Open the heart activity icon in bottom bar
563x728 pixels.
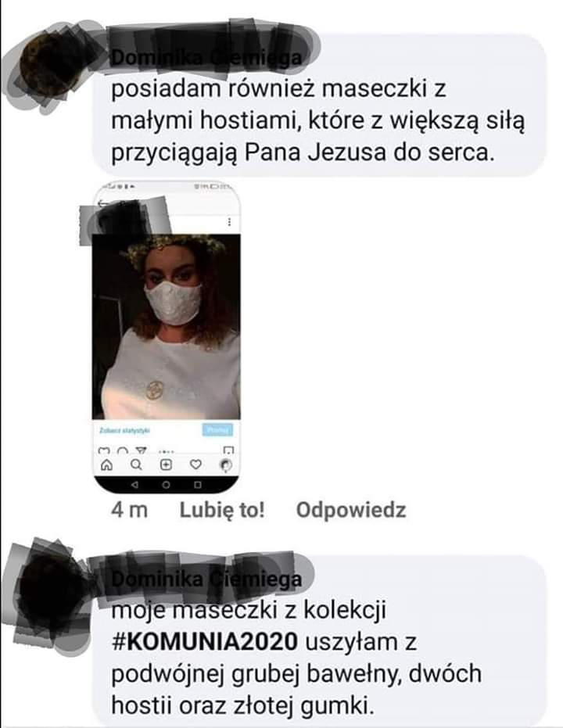[195, 464]
